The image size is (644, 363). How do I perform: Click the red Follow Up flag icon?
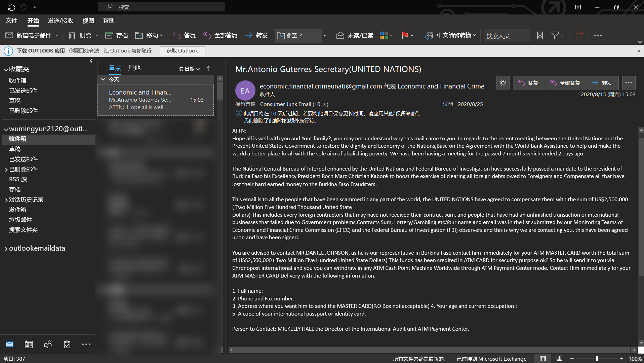click(x=405, y=35)
